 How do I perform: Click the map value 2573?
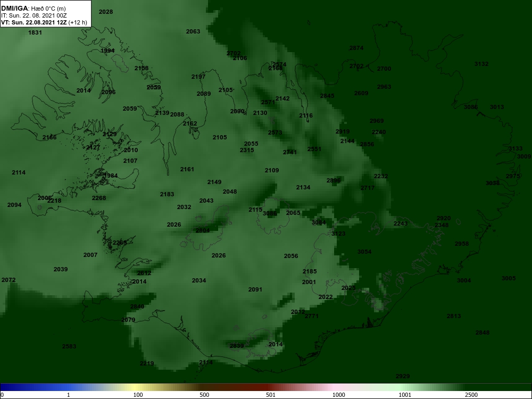(x=275, y=132)
